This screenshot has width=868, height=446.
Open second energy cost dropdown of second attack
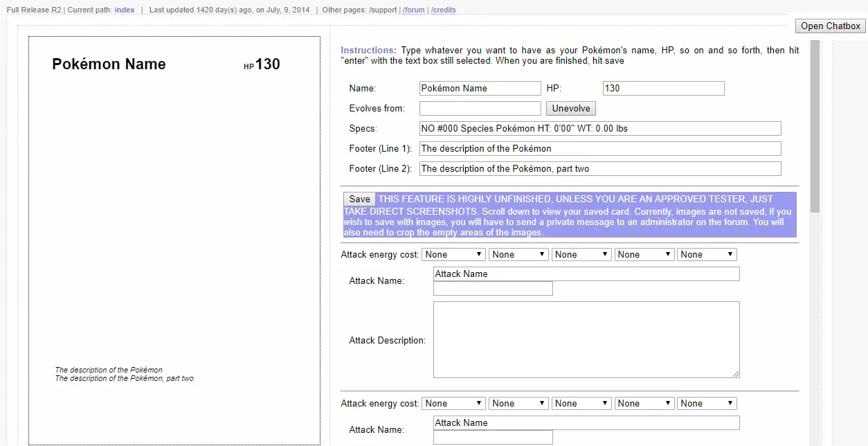518,404
